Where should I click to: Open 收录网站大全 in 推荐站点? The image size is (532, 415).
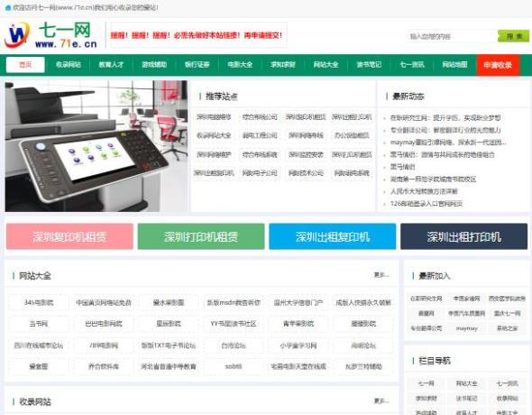pos(214,135)
